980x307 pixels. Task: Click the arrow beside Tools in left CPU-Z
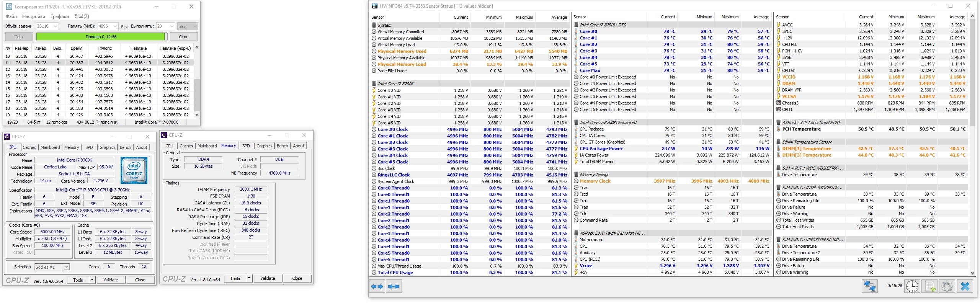(92, 280)
